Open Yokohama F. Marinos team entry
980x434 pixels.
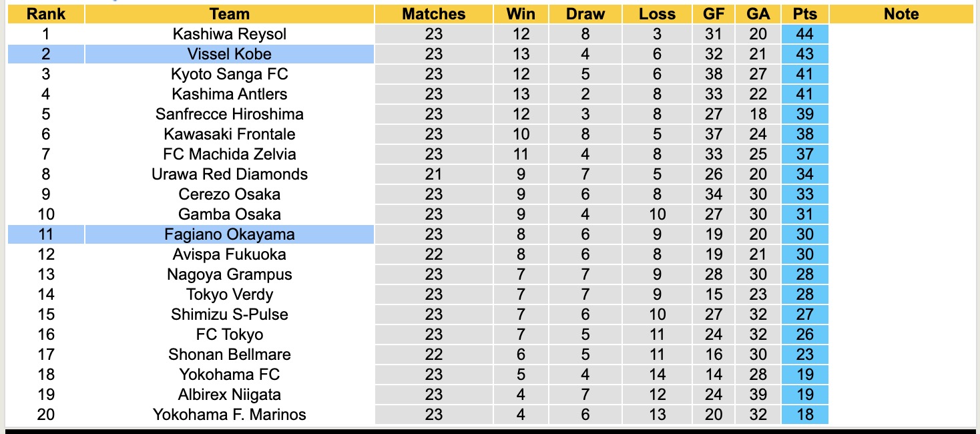[x=229, y=415]
